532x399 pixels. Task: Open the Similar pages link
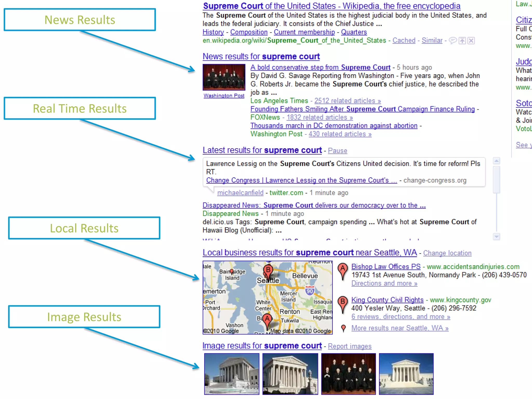point(432,40)
